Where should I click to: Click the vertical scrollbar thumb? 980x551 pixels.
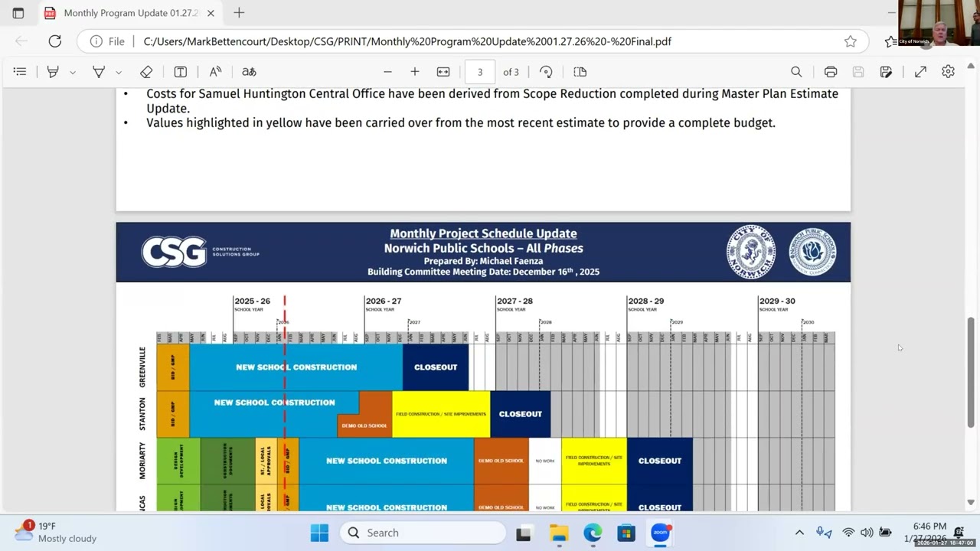pyautogui.click(x=971, y=372)
